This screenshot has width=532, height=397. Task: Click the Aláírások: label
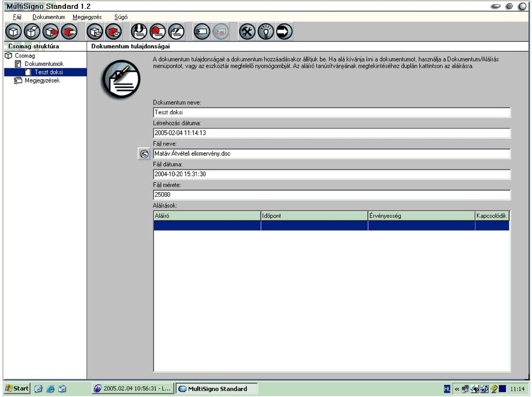point(165,206)
